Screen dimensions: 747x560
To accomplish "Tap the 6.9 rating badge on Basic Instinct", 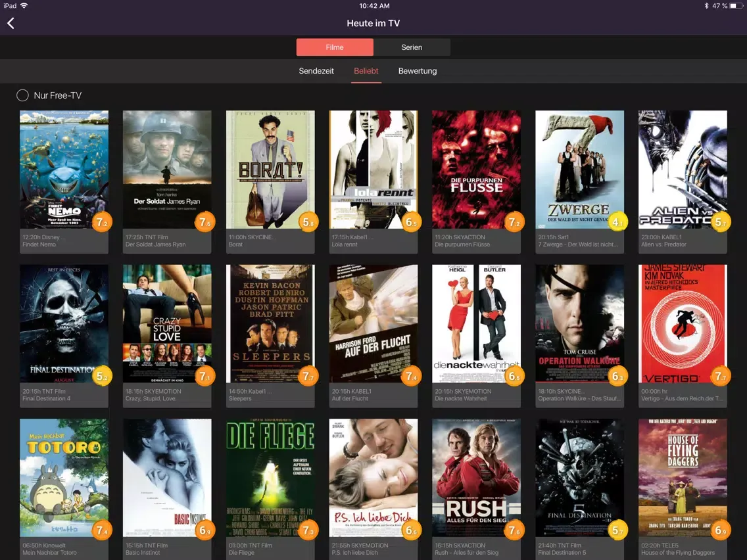I will (205, 530).
